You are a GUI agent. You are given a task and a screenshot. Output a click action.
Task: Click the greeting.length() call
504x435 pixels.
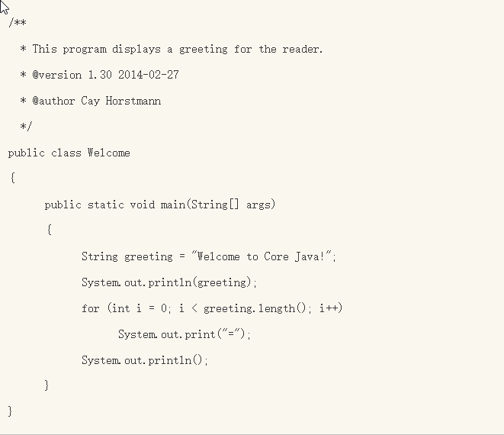[x=256, y=308]
